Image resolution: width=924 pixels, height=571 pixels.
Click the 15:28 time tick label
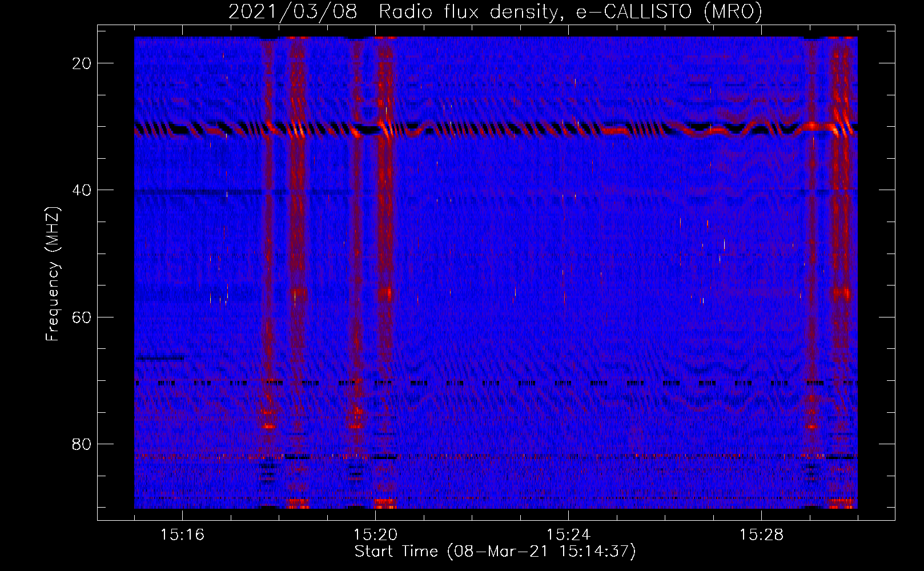pos(761,535)
